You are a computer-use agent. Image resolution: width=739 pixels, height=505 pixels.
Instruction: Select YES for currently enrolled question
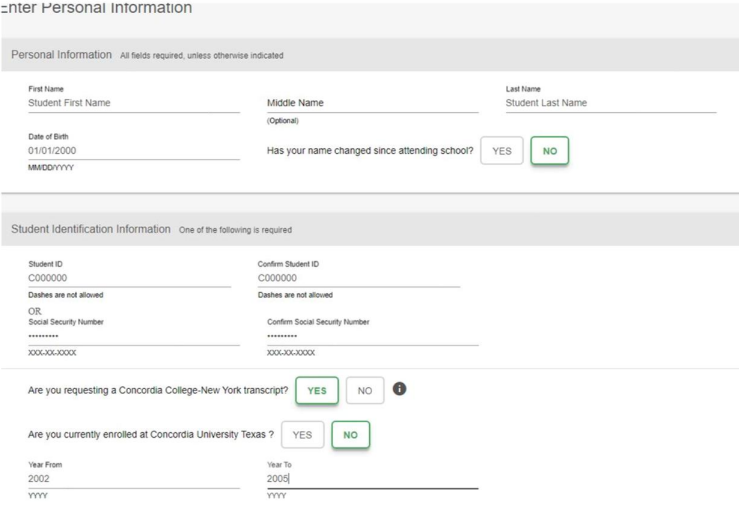[x=302, y=434]
